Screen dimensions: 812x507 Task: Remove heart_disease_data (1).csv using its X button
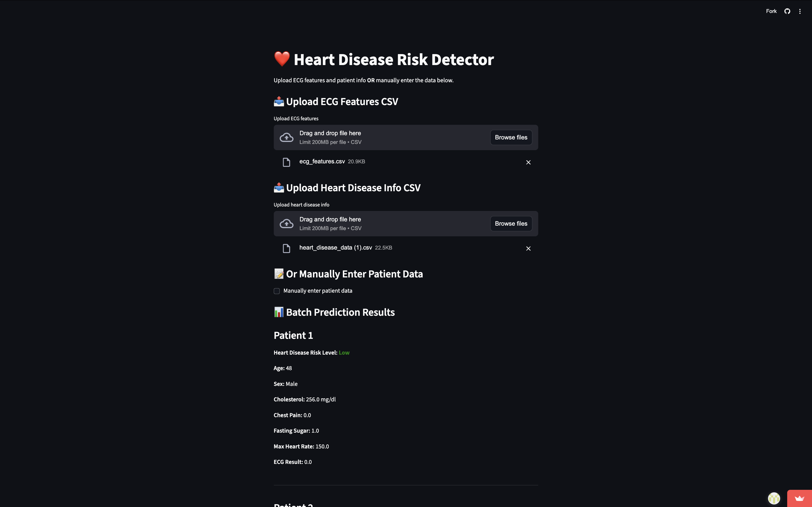(x=528, y=248)
